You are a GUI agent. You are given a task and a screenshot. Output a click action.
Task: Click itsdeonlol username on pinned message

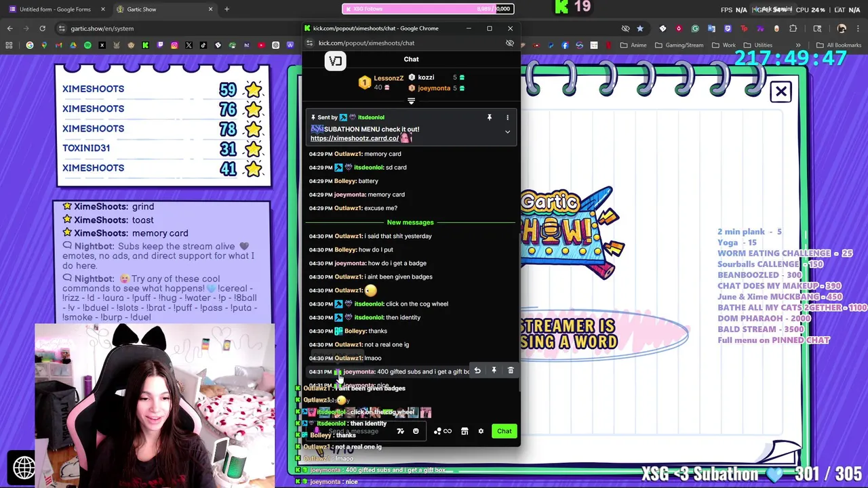click(370, 117)
